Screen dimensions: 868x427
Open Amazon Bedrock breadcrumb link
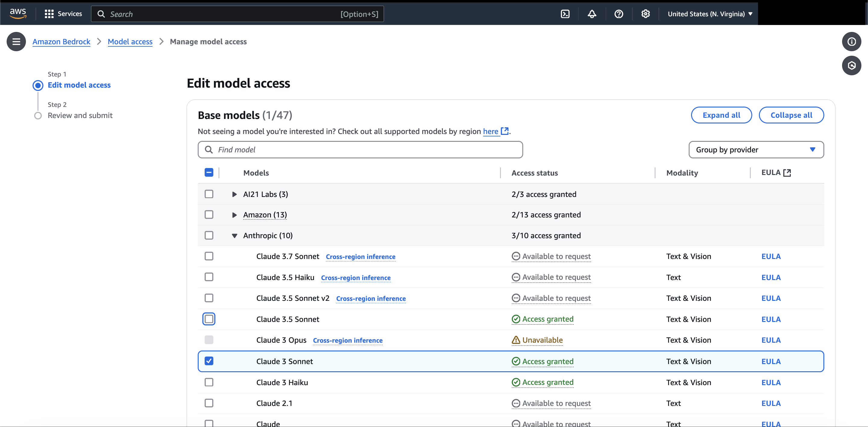(x=61, y=42)
